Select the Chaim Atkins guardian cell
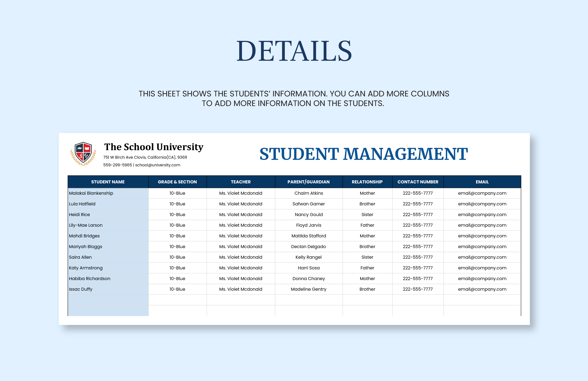This screenshot has width=588, height=381. point(309,193)
